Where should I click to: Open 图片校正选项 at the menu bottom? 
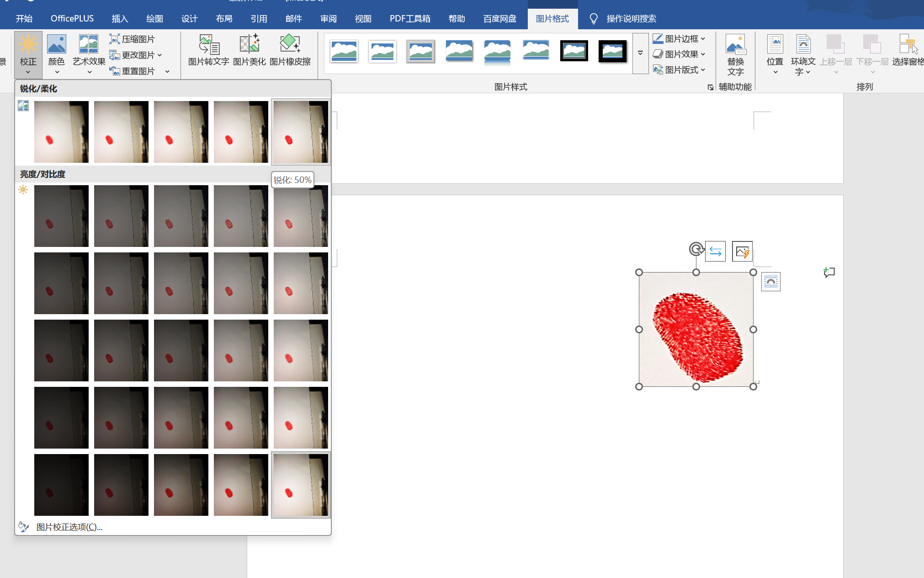(69, 527)
